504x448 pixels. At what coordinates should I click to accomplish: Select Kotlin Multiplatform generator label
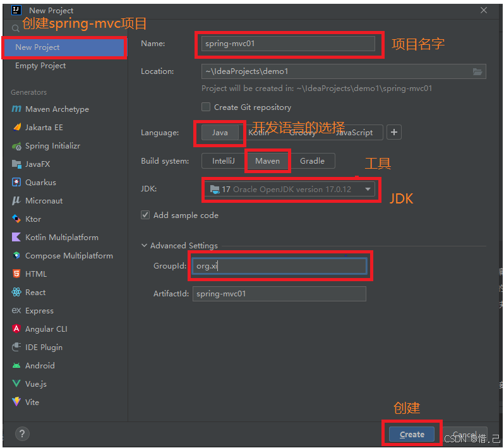point(62,238)
